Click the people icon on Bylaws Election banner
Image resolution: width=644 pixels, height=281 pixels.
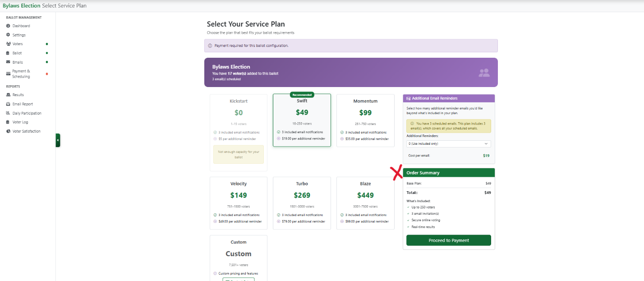click(x=484, y=73)
